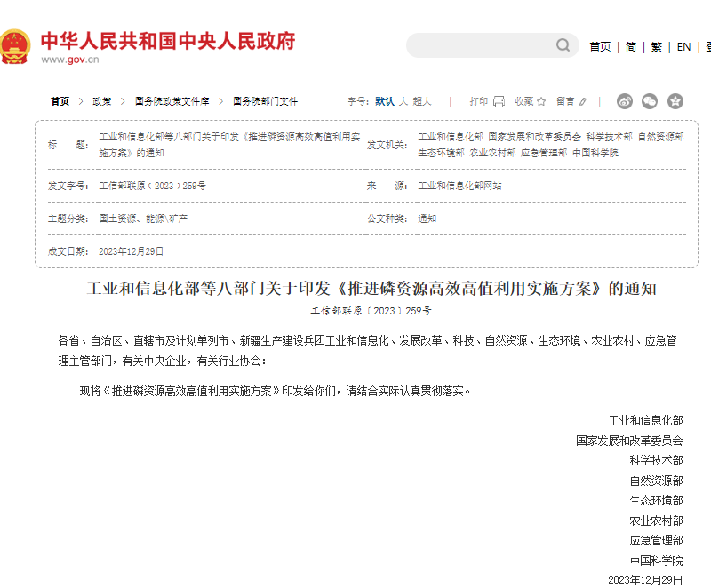
Task: Switch site language to EN
Action: [x=683, y=47]
